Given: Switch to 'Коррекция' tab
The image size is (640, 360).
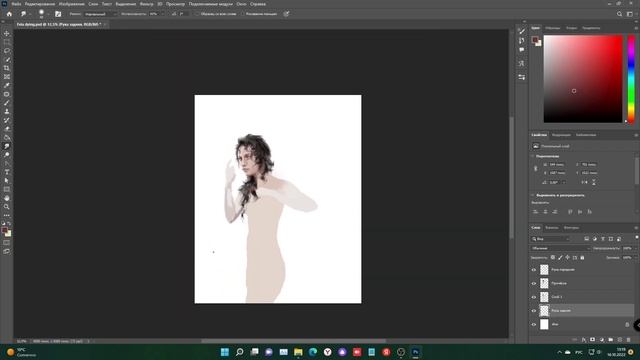Looking at the screenshot, I should click(x=561, y=135).
